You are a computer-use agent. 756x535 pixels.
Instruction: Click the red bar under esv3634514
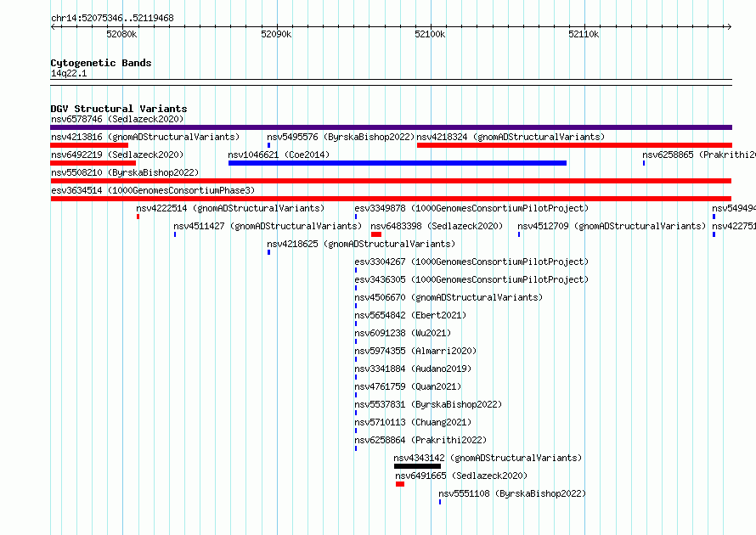click(391, 199)
